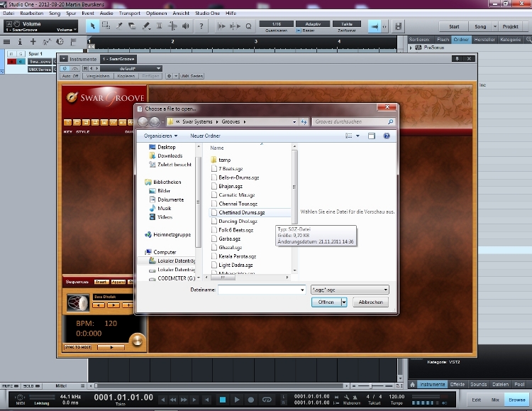Screen dimensions: 532x411
Task: Click the Vergleichen button
Action: (x=98, y=76)
